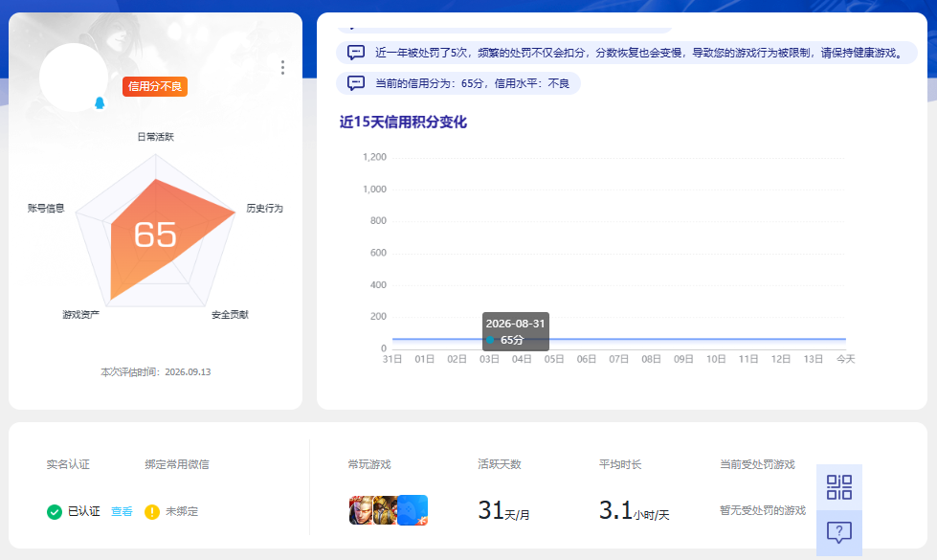Click the 03日 x-axis label
The width and height of the screenshot is (937, 560).
pyautogui.click(x=489, y=359)
